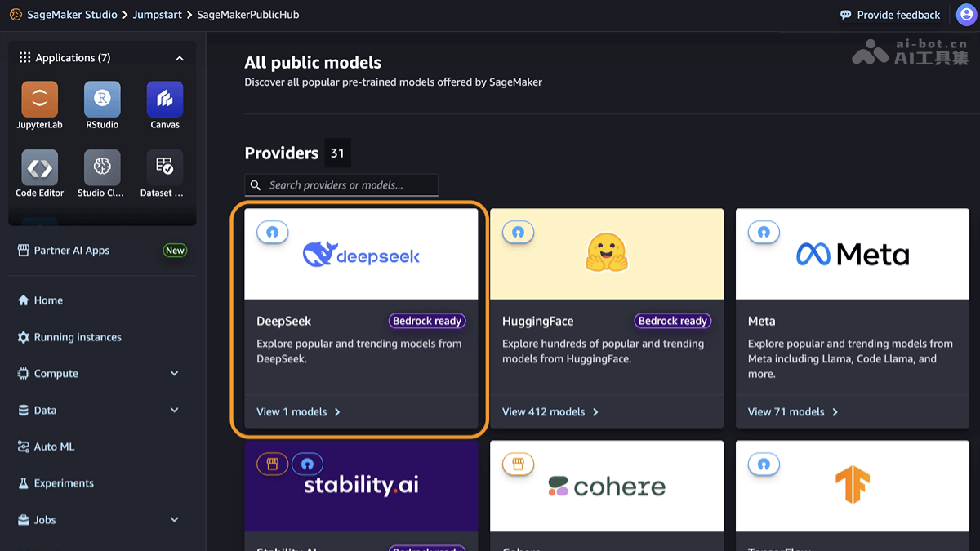
Task: Open the Dataset application icon
Action: pos(165,168)
